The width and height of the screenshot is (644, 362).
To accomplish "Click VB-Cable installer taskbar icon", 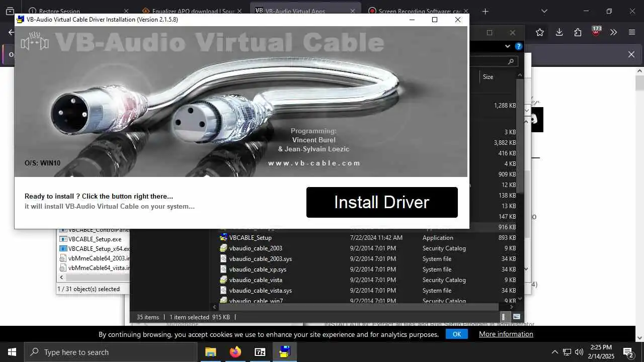I will click(x=285, y=352).
